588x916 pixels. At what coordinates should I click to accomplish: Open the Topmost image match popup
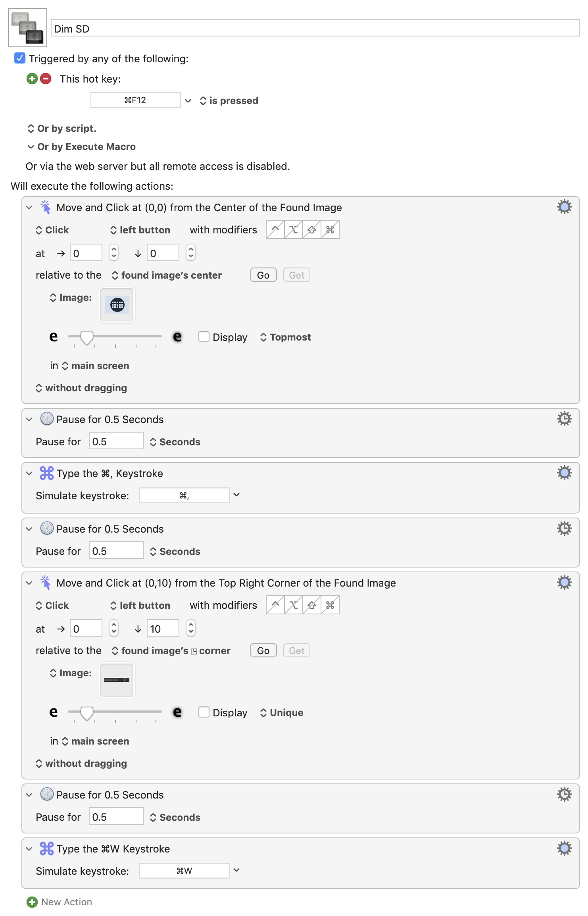pyautogui.click(x=286, y=337)
